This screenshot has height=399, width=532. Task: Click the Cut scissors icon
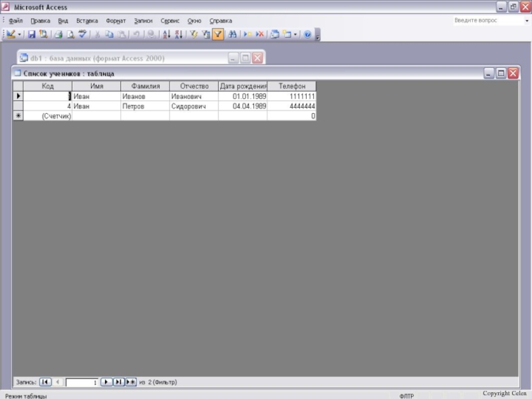coord(97,35)
